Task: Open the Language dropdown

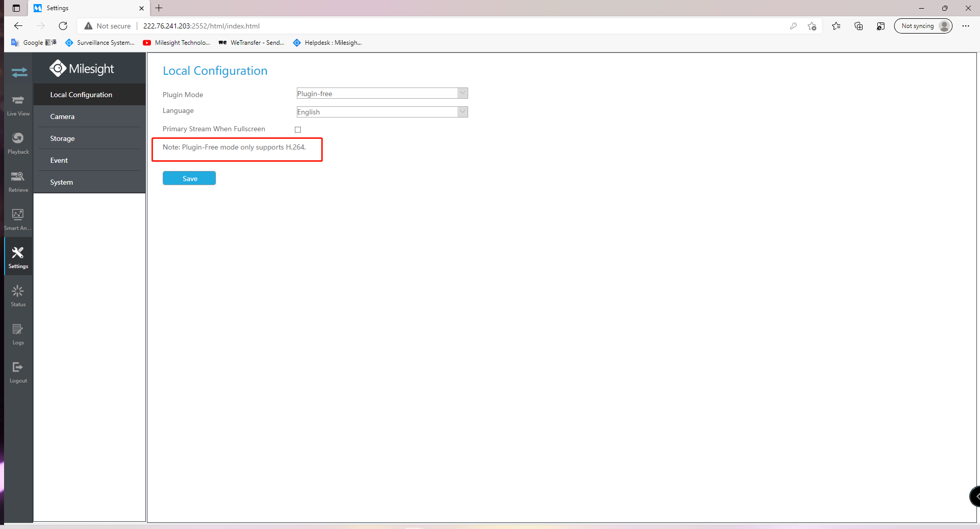Action: point(382,112)
